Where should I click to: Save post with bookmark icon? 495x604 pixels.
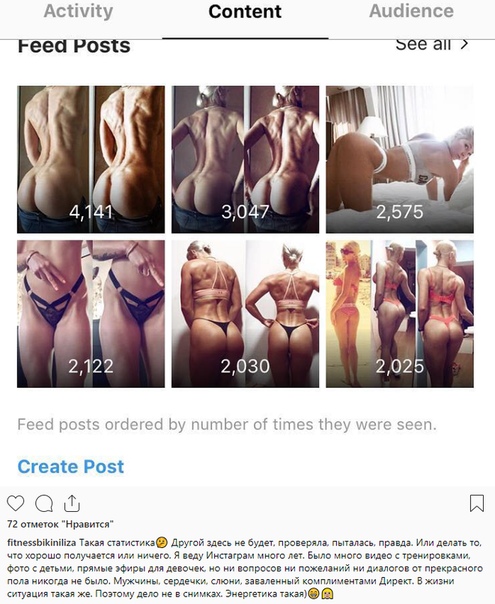coord(477,503)
